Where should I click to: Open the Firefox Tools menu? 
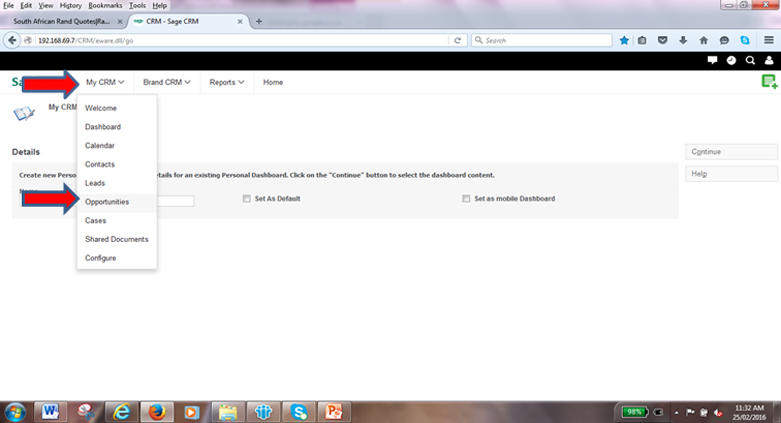coord(137,5)
